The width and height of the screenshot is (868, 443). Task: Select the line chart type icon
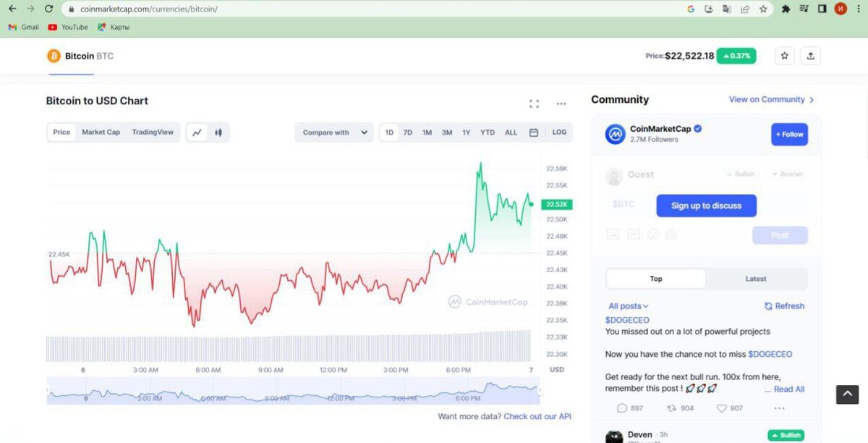pos(197,132)
